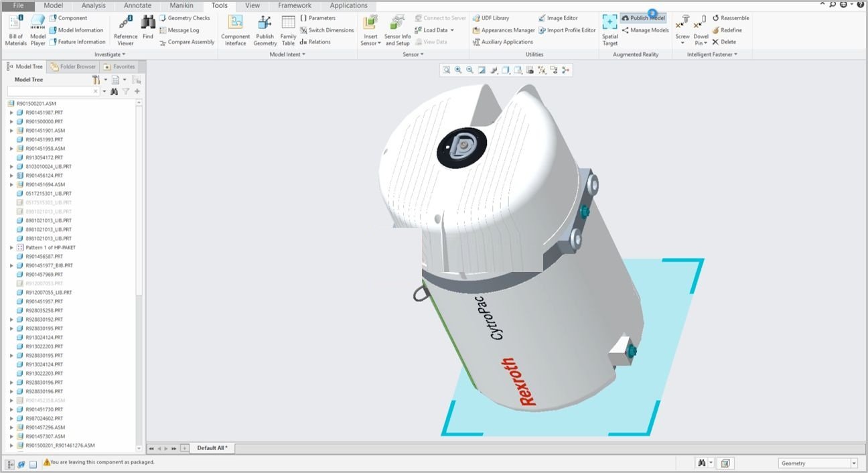This screenshot has height=473, width=868.
Task: Open Component Interface tool
Action: [235, 30]
